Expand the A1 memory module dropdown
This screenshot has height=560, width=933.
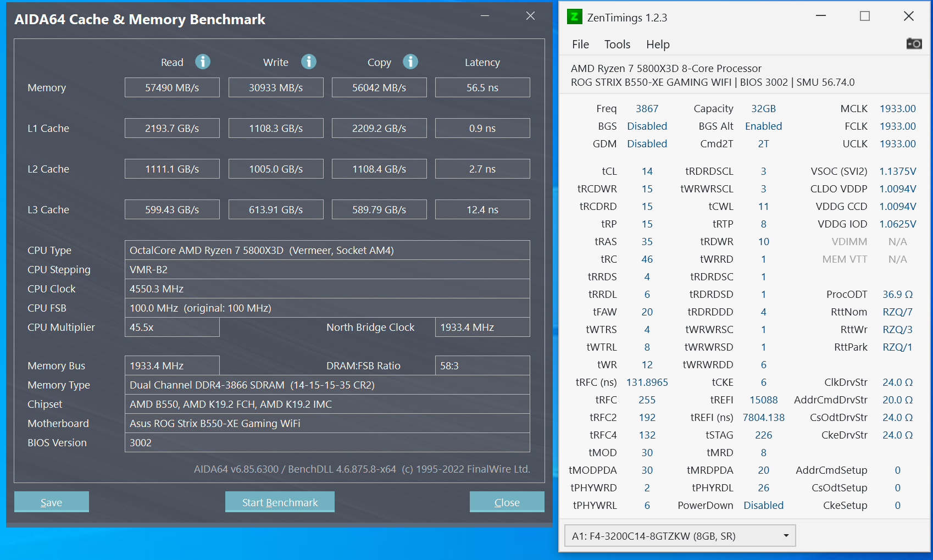click(680, 536)
